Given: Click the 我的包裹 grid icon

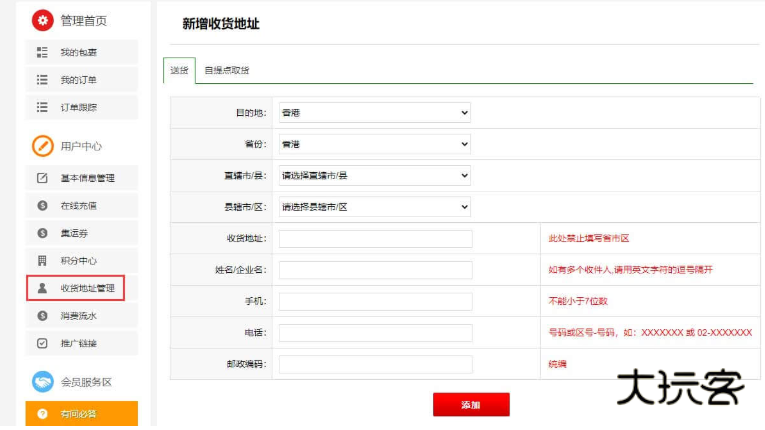Looking at the screenshot, I should click(42, 52).
